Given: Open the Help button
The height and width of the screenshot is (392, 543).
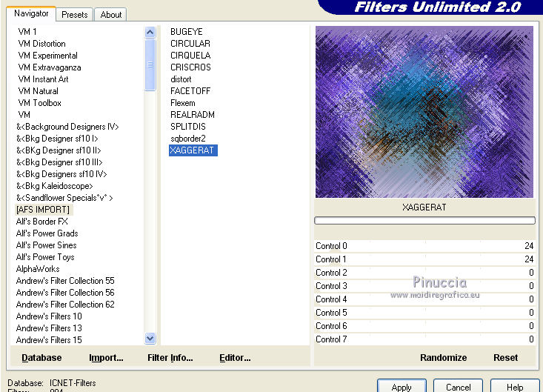Looking at the screenshot, I should tap(515, 386).
